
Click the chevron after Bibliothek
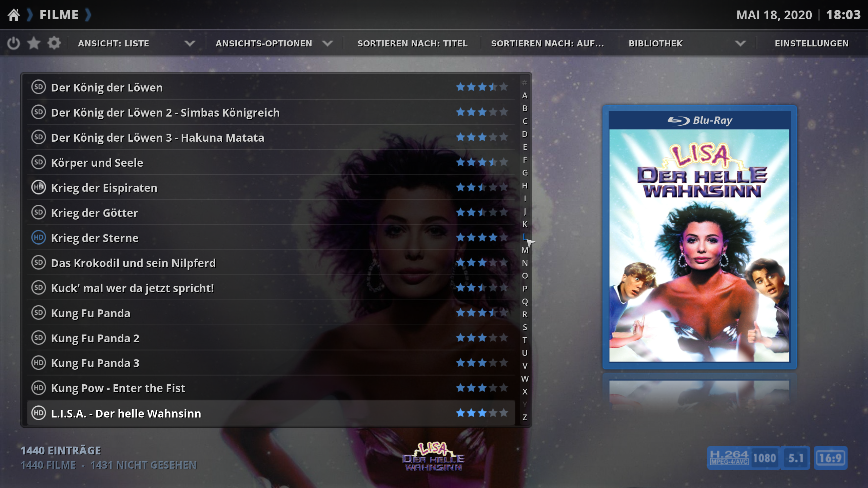741,43
